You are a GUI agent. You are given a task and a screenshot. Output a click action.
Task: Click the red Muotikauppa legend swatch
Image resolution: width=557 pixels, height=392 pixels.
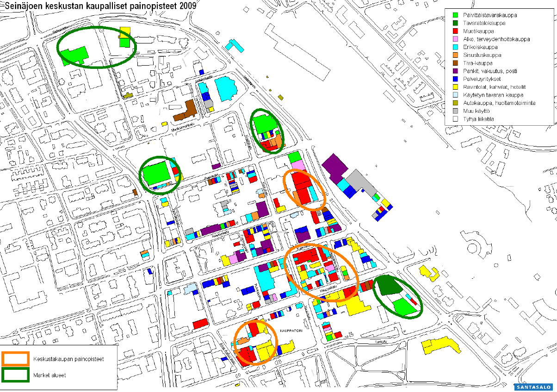[x=455, y=31]
